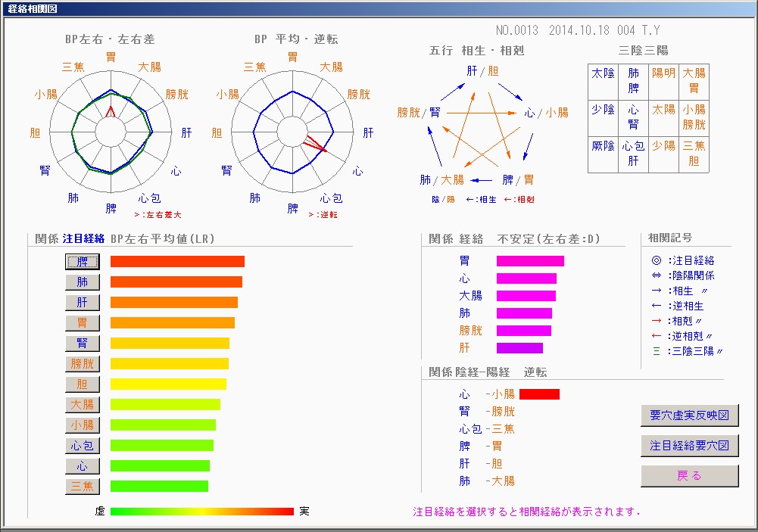Screen dimensions: 758x532
Task: Click the magenta 胃 instability bar
Action: tap(530, 261)
